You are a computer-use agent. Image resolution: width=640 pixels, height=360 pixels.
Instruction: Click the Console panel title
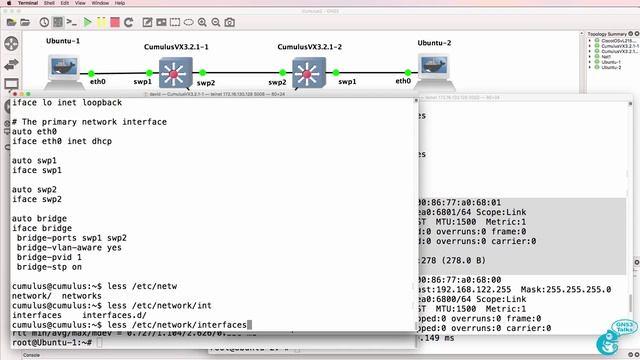tap(31, 355)
